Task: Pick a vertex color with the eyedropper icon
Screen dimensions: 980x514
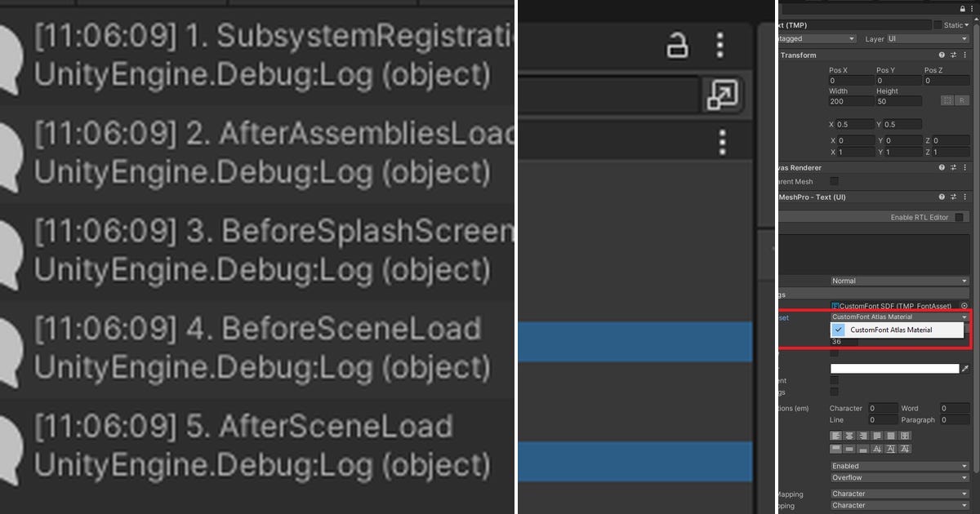Action: (964, 369)
